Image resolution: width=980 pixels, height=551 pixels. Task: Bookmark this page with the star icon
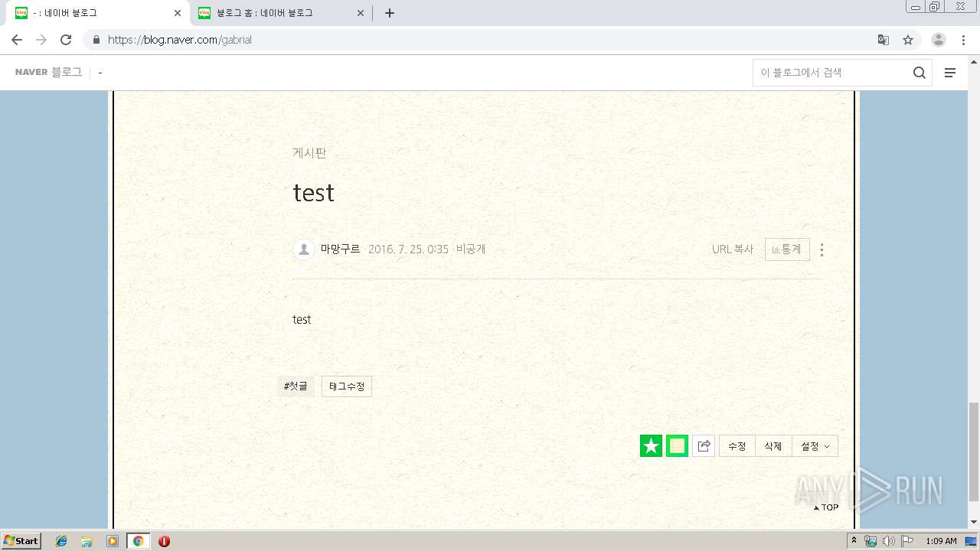point(908,40)
